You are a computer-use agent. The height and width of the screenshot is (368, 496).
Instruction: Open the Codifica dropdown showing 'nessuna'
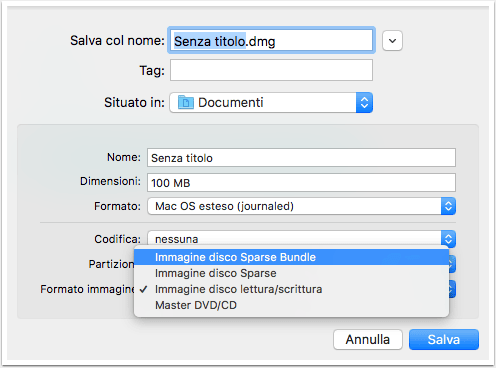[301, 239]
